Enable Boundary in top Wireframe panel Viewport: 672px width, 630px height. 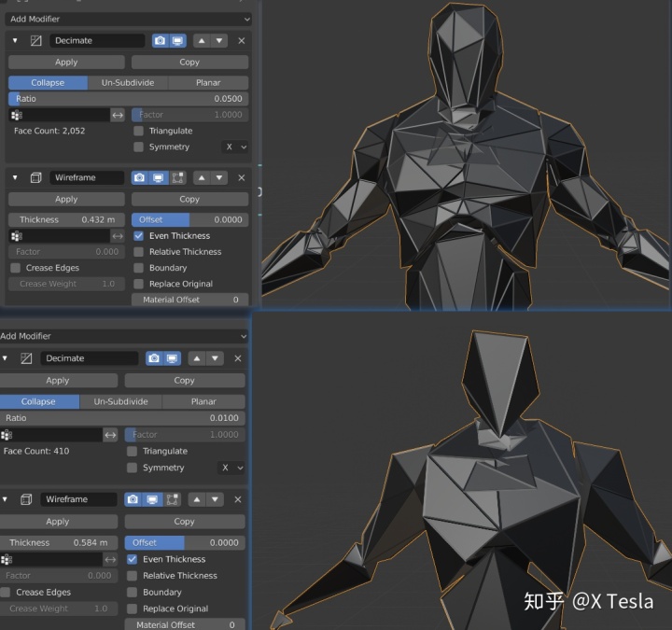click(x=138, y=268)
